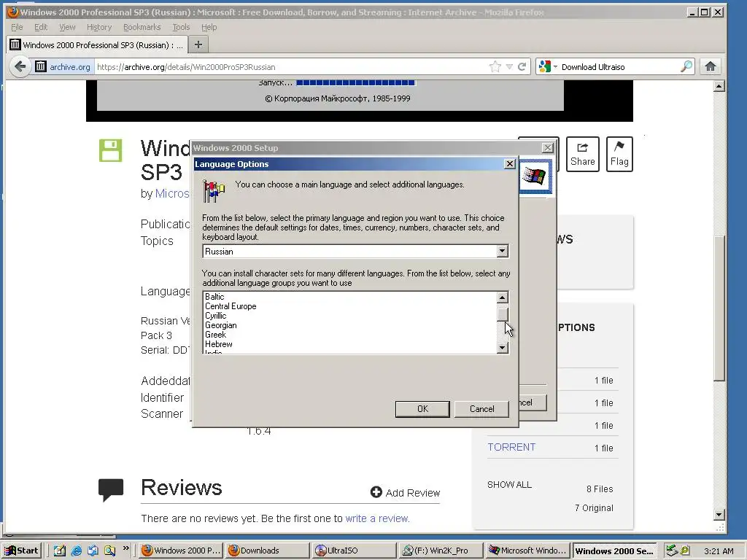Viewport: 747px width, 560px height.
Task: Open a new tab with the plus button
Action: tap(198, 44)
